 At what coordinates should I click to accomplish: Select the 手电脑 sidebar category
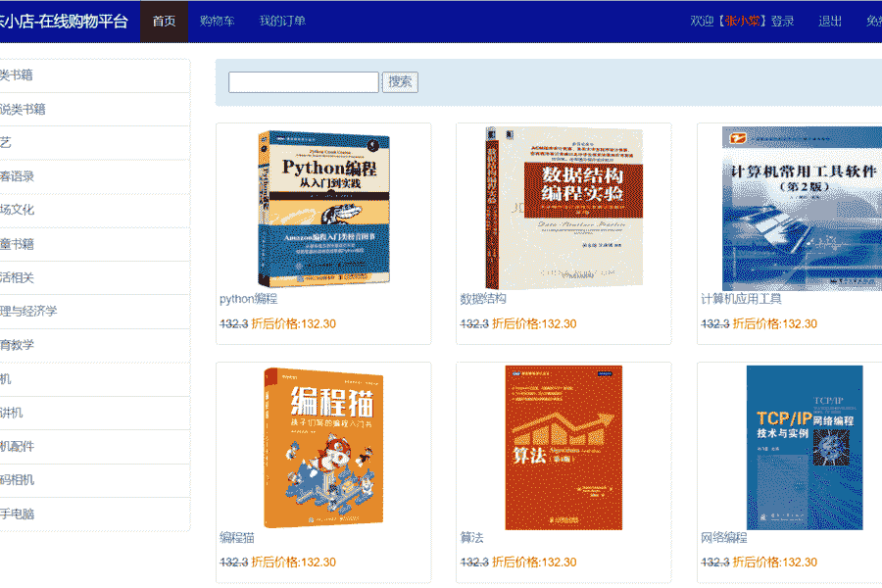click(94, 514)
